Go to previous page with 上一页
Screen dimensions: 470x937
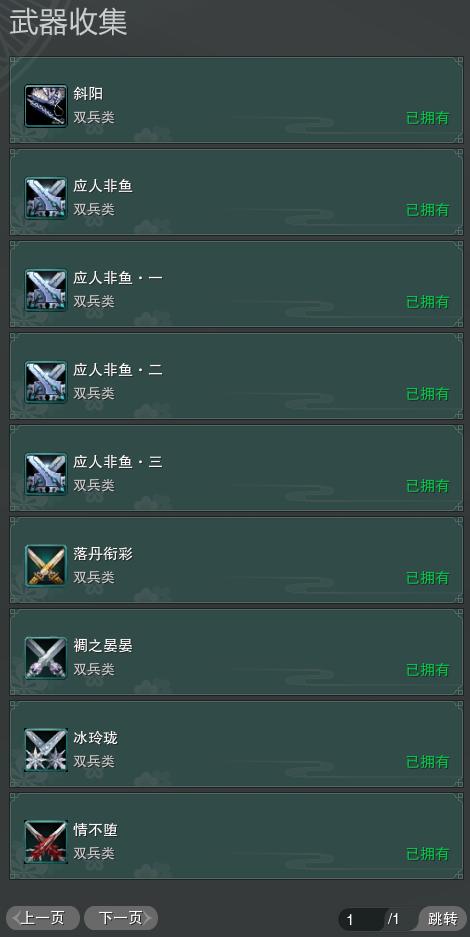(43, 918)
